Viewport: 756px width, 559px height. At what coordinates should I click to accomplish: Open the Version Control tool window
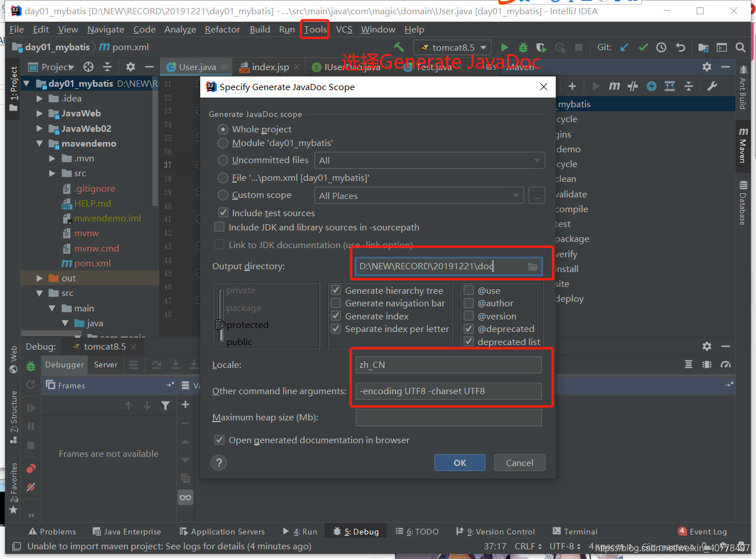495,532
